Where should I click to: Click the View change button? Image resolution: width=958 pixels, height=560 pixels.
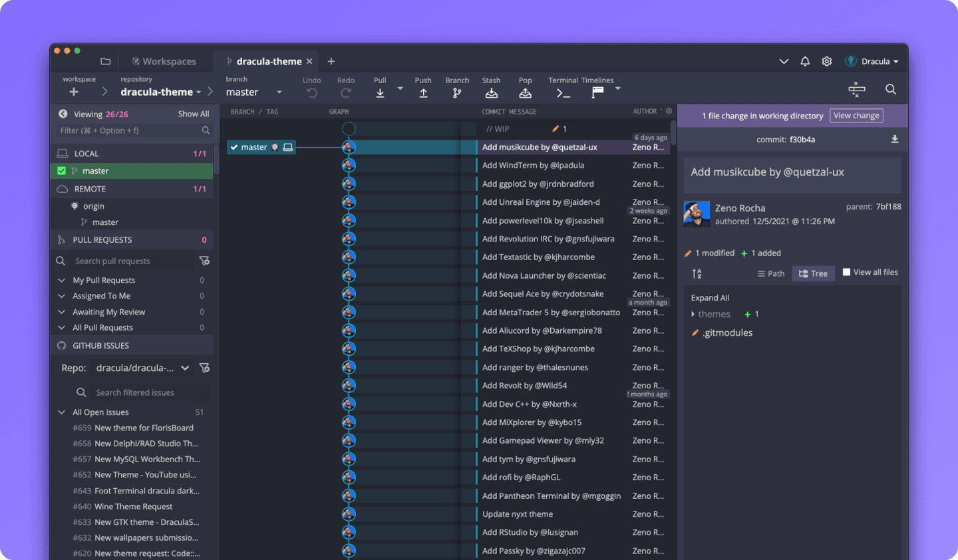pyautogui.click(x=856, y=115)
